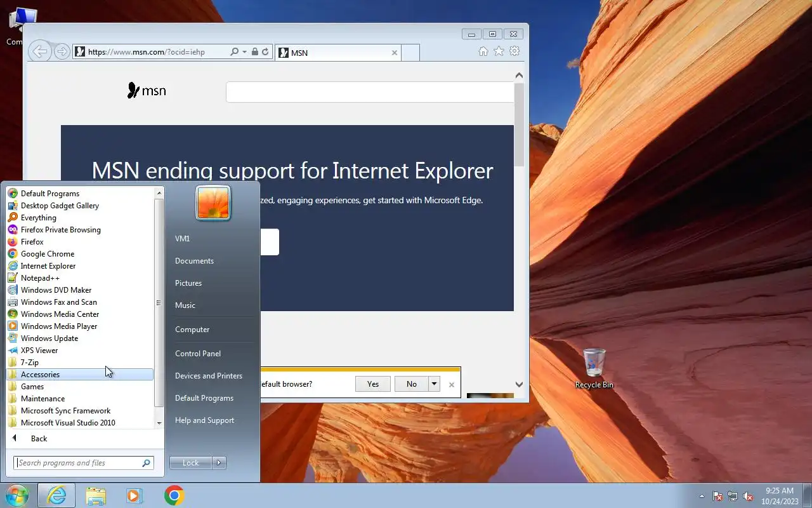Open a new tab in Internet Explorer

[x=410, y=53]
